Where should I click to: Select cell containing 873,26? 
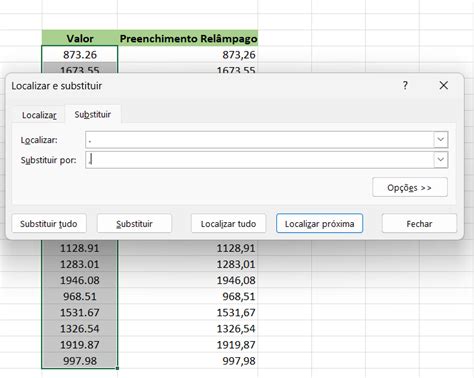[188, 54]
